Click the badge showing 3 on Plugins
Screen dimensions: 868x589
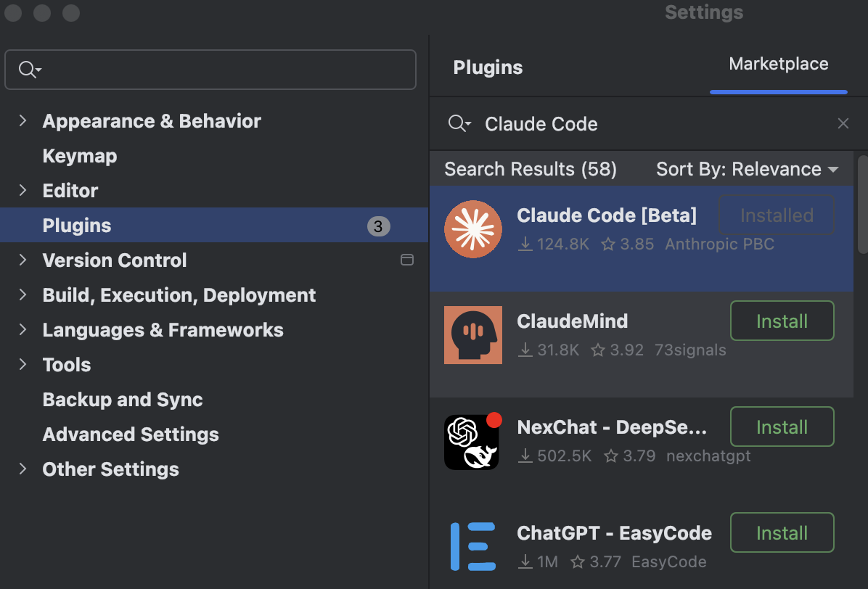(380, 225)
